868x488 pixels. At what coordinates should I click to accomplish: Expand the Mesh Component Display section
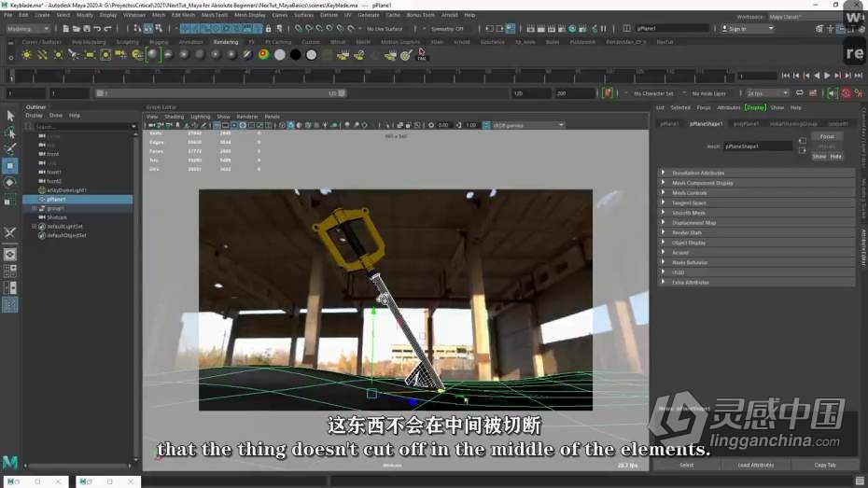(x=756, y=183)
